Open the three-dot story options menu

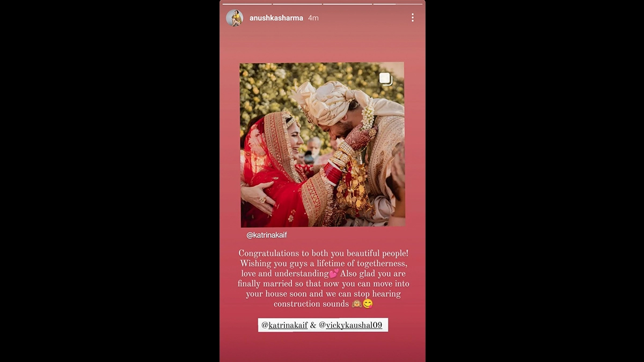tap(412, 18)
